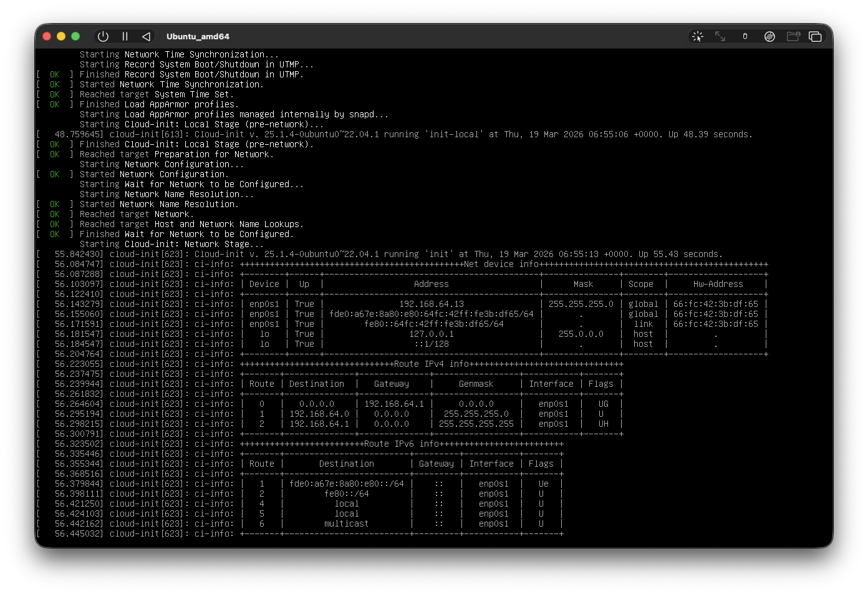Viewport: 868px width, 594px height.
Task: Open the CD/disk drive image menu
Action: tap(769, 37)
